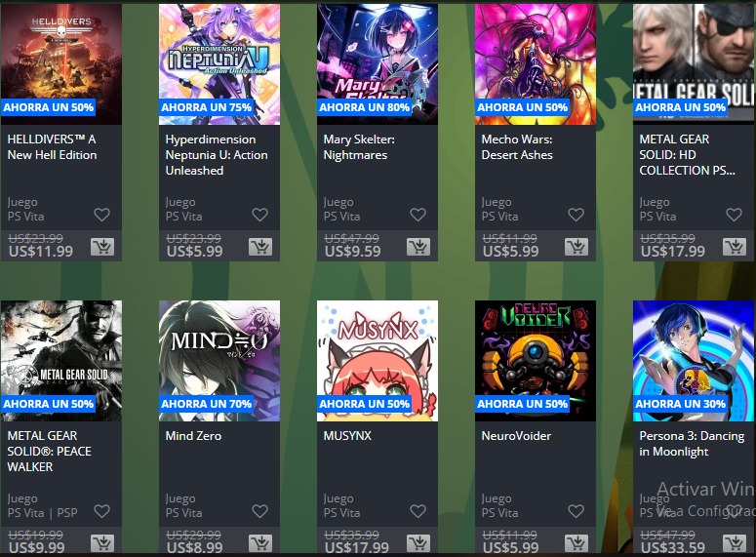Toggle wishlist heart for Hyperdimension Neptunia U
The image size is (756, 557).
point(259,215)
